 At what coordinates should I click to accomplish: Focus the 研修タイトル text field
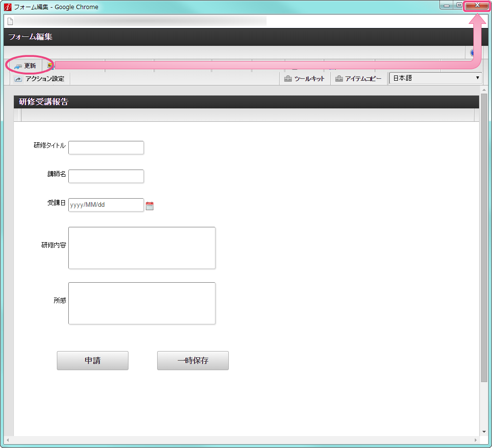coord(106,148)
